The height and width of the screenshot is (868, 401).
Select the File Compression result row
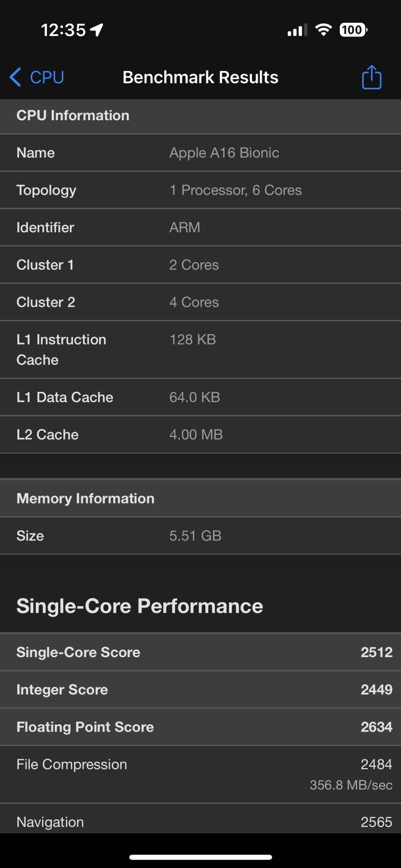click(200, 774)
